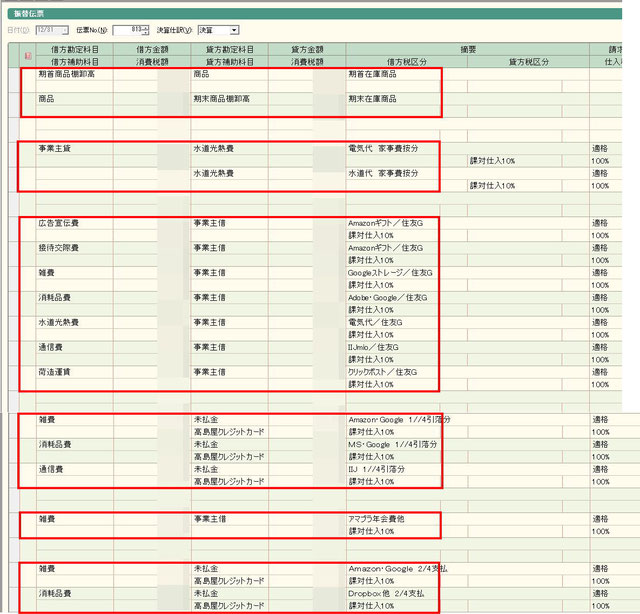Screen dimensions: 640x614
Task: Select the 貸方税区分 column header
Action: tap(528, 62)
